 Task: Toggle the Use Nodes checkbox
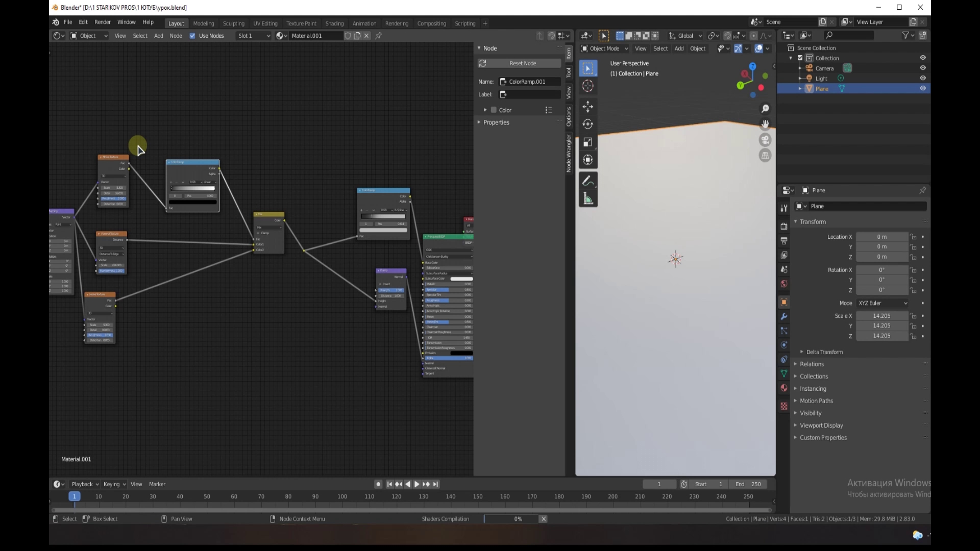(x=192, y=36)
